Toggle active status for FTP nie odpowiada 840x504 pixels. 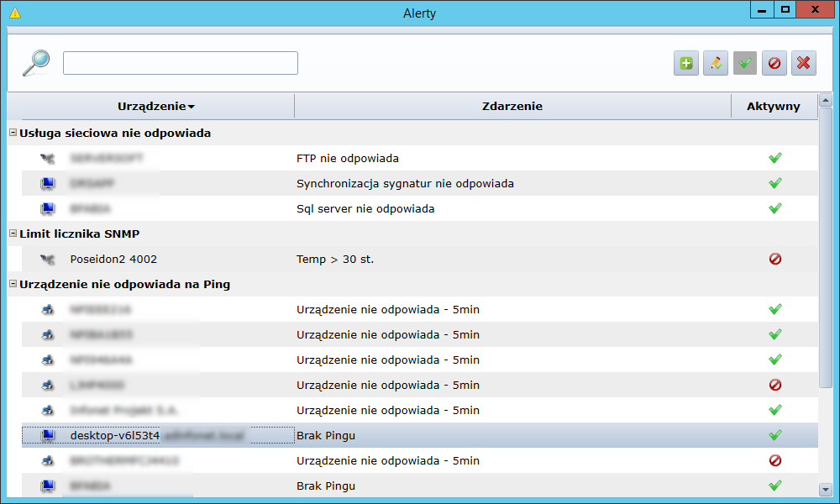774,158
